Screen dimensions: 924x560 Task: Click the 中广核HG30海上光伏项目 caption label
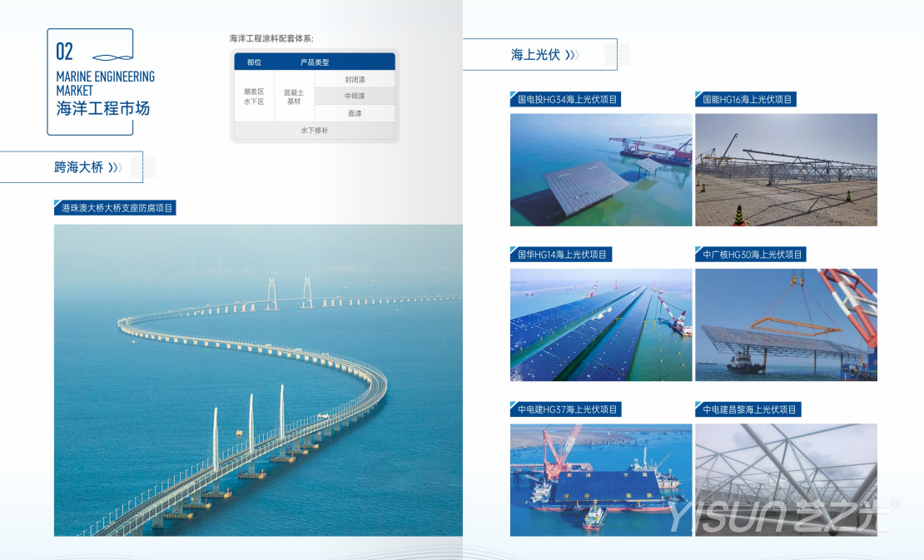coord(753,255)
